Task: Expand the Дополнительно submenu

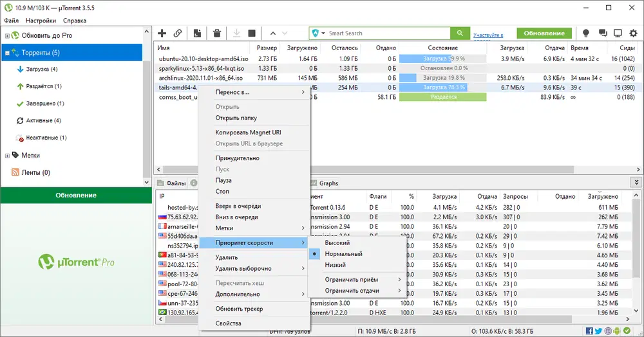Action: pos(254,294)
